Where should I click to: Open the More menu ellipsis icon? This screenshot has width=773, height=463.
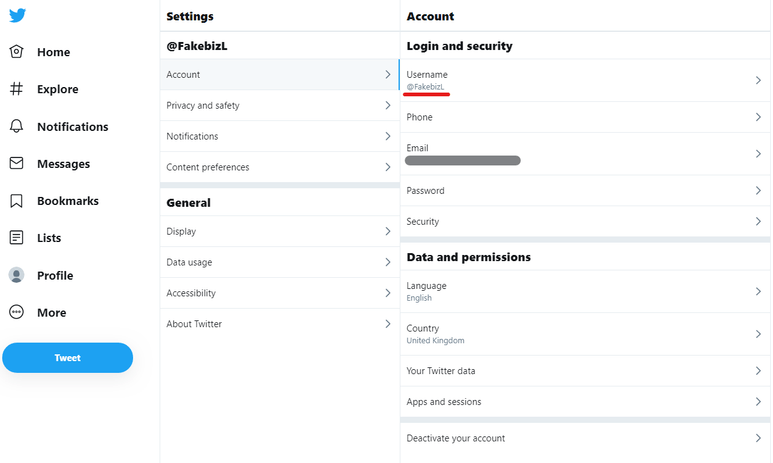[16, 312]
